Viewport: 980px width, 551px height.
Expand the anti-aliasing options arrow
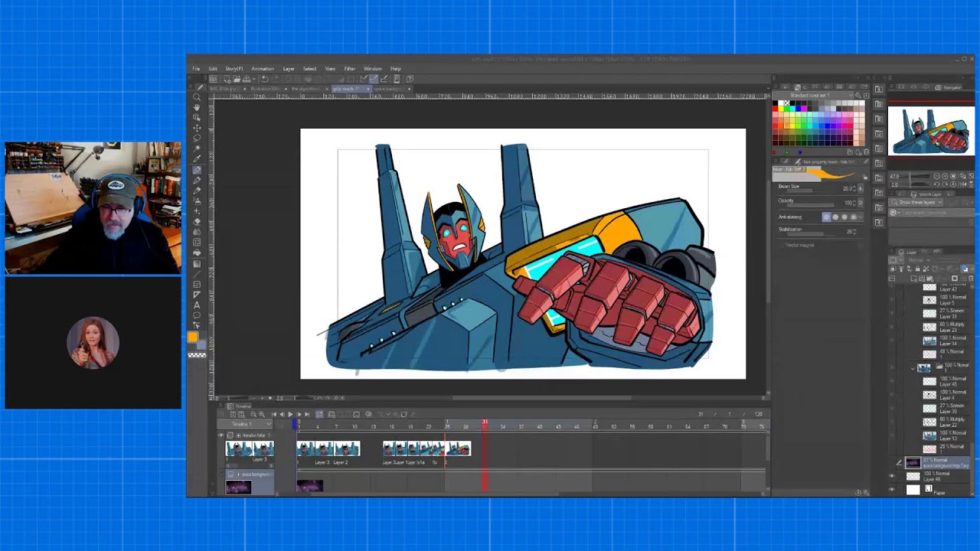pyautogui.click(x=861, y=217)
